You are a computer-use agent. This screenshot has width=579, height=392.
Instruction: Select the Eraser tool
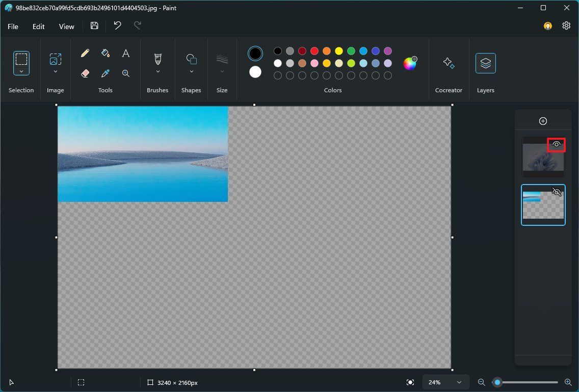[x=85, y=73]
